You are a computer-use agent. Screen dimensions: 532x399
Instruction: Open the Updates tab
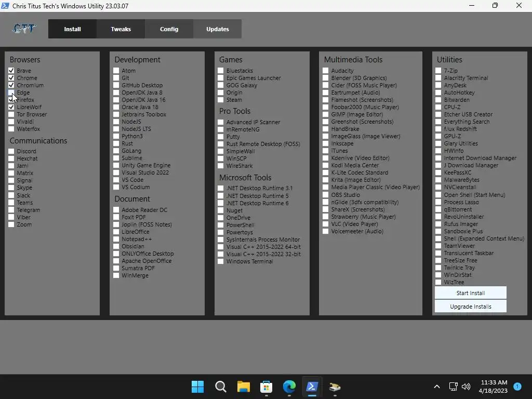[218, 29]
